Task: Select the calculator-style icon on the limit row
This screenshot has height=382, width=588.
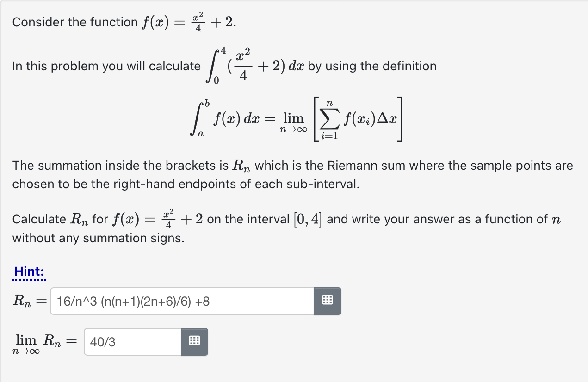Action: pyautogui.click(x=195, y=341)
